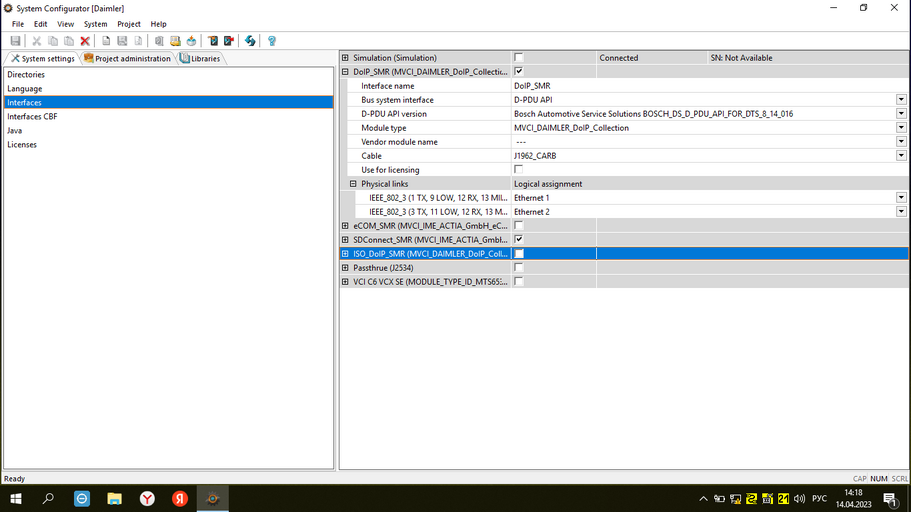The width and height of the screenshot is (911, 512).
Task: Click the dark module icon with orange corner
Action: click(x=213, y=41)
